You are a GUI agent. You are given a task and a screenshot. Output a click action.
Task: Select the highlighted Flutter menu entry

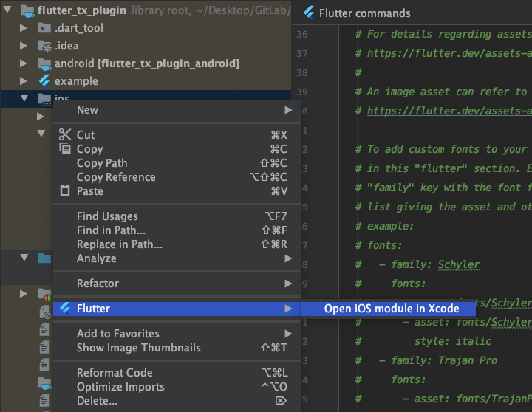click(x=177, y=309)
